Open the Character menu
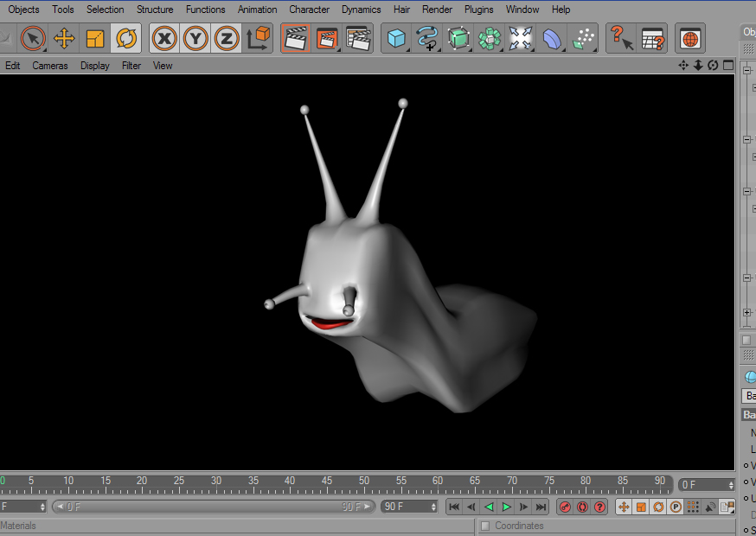756x536 pixels. coord(309,10)
